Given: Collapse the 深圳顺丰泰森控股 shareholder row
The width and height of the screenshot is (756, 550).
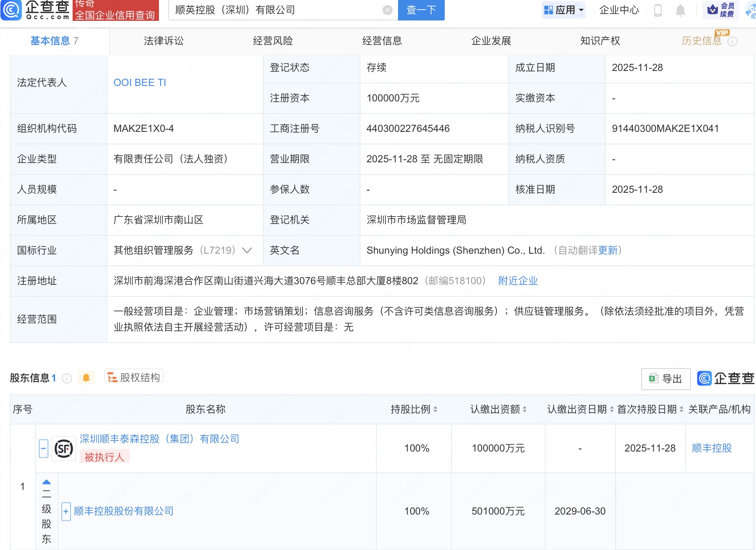Looking at the screenshot, I should click(43, 449).
